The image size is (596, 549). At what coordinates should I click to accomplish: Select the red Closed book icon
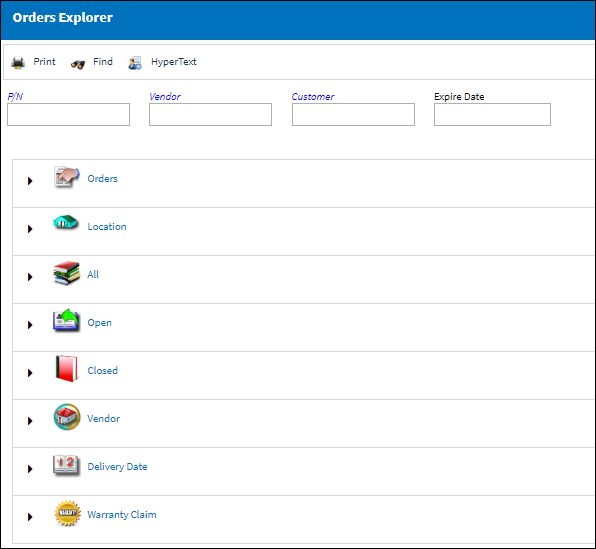point(67,368)
